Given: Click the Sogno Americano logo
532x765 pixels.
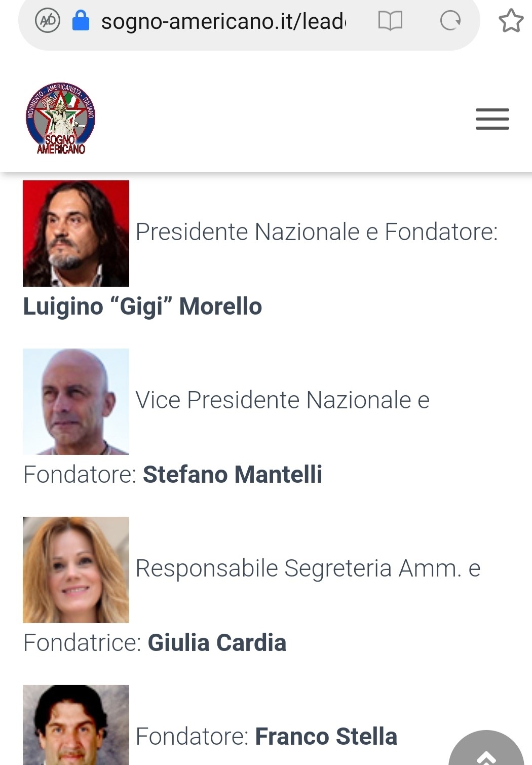Looking at the screenshot, I should 61,118.
